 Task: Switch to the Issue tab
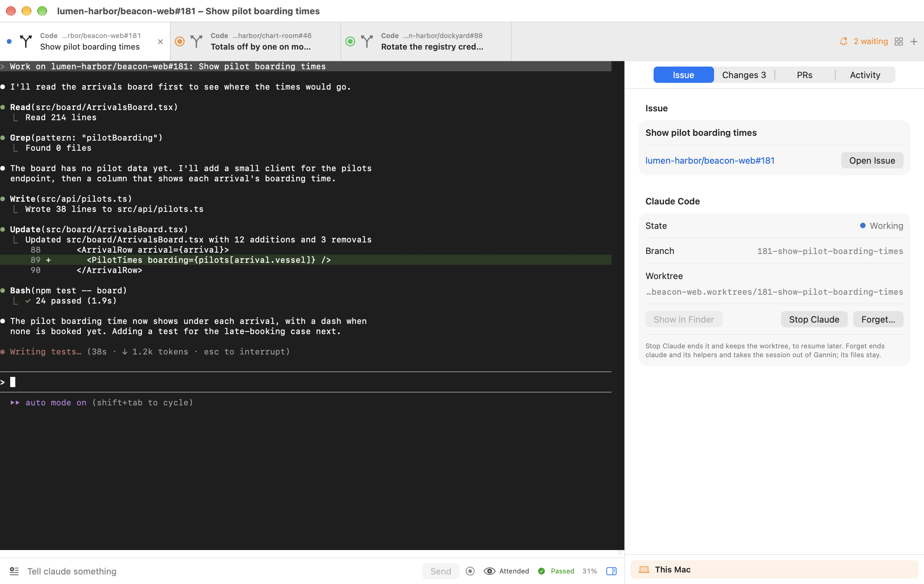tap(683, 75)
